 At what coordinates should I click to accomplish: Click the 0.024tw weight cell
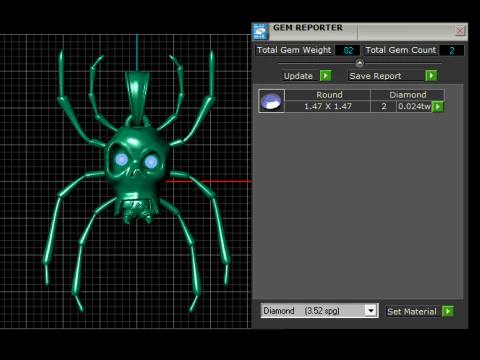414,106
